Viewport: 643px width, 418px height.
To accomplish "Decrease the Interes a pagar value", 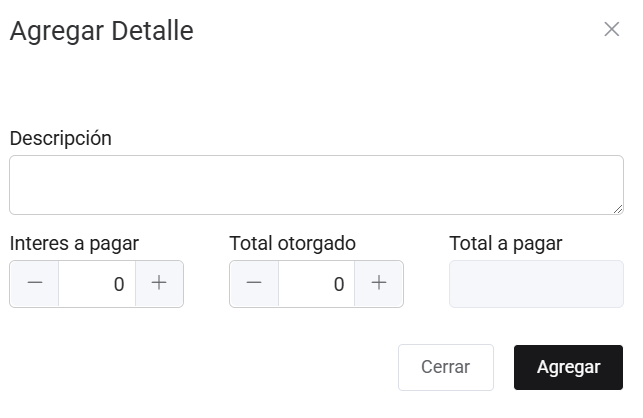I will (35, 284).
